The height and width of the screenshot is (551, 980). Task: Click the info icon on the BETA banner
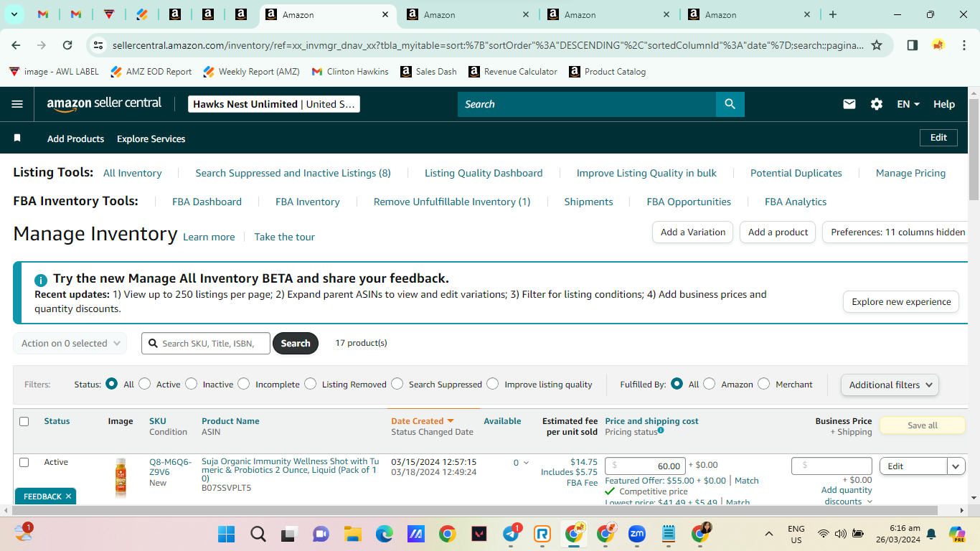click(x=41, y=280)
